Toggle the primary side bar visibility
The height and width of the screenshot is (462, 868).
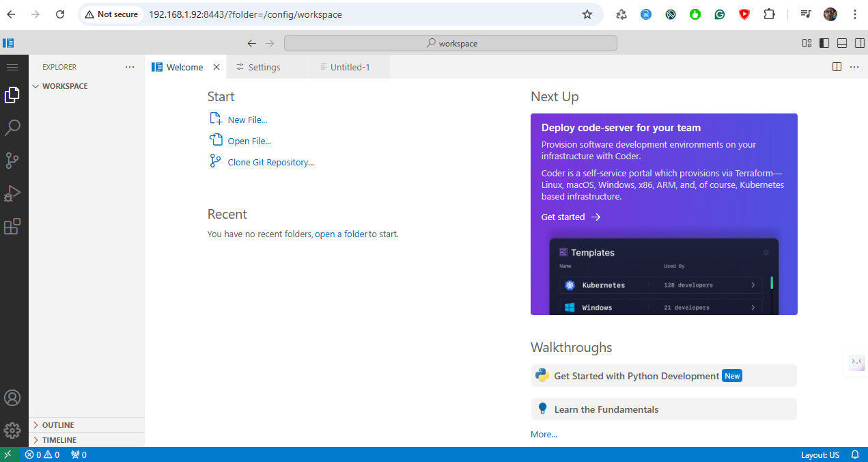(824, 42)
